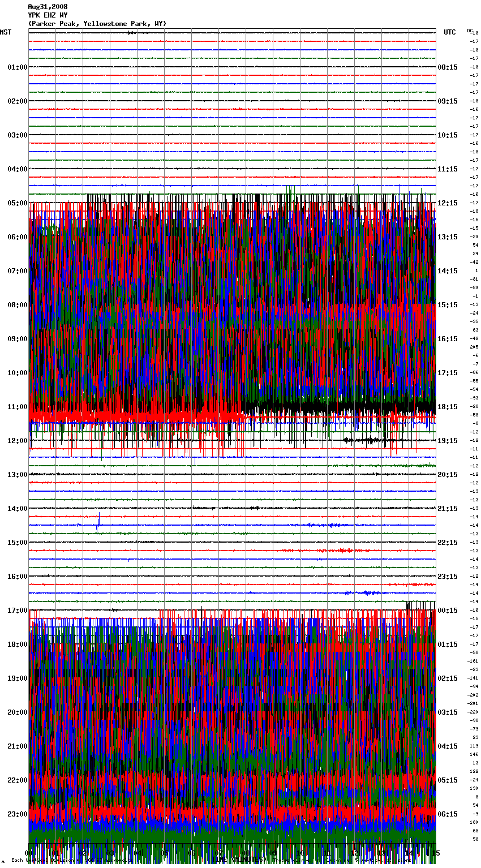
Task: Click the UTC time zone label
Action: click(x=450, y=32)
